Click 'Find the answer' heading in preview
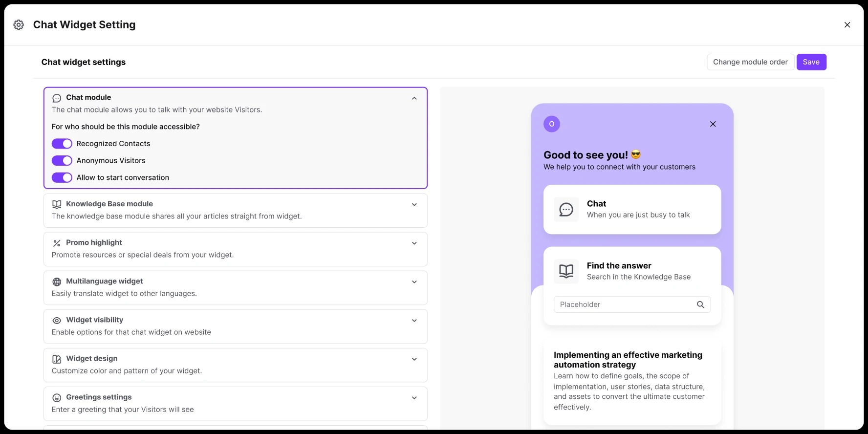This screenshot has height=434, width=868. (619, 265)
